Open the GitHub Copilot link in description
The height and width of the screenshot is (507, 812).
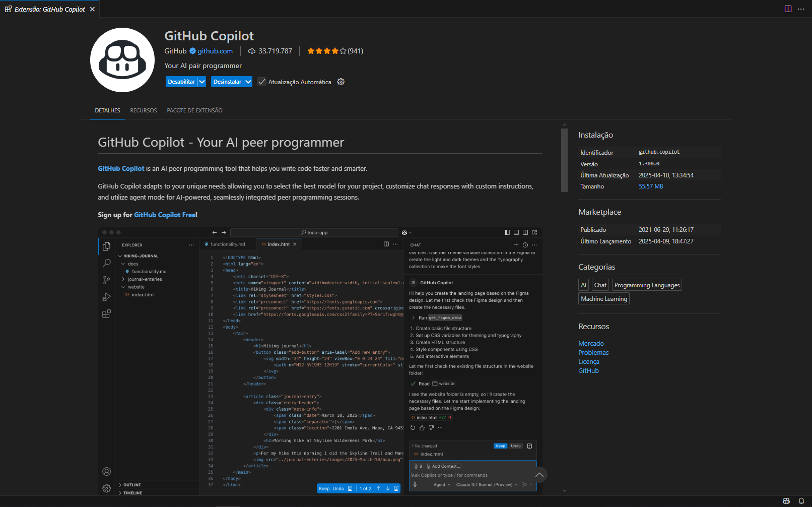click(x=121, y=168)
